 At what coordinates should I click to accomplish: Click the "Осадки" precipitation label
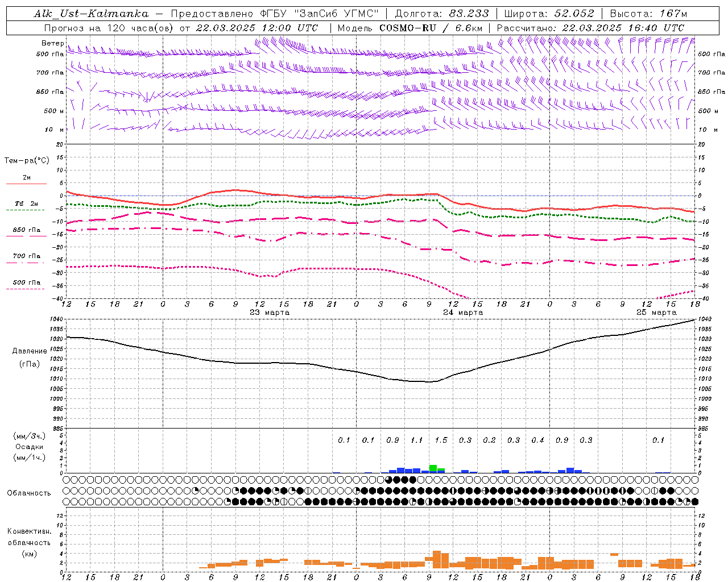(x=29, y=447)
